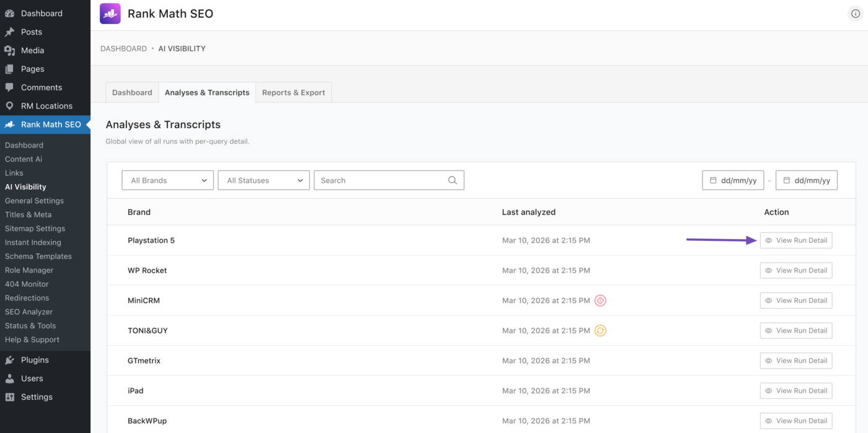
Task: Open Schema Templates submenu item
Action: point(38,256)
